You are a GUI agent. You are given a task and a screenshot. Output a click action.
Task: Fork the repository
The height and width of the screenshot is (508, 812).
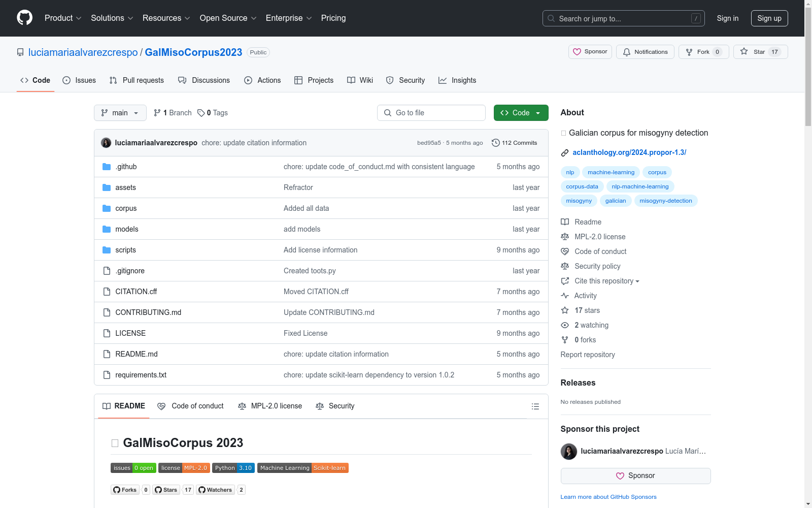(703, 52)
